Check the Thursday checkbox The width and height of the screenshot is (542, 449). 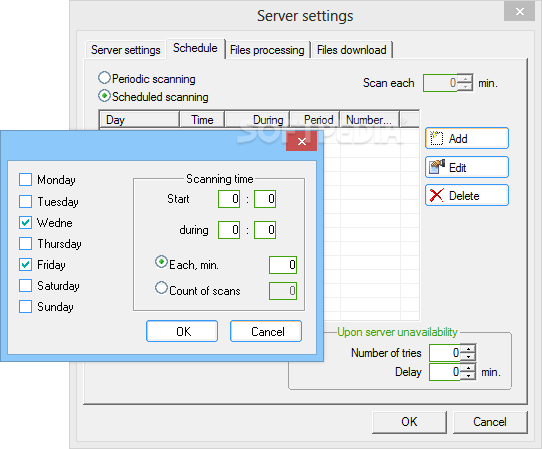coord(26,243)
